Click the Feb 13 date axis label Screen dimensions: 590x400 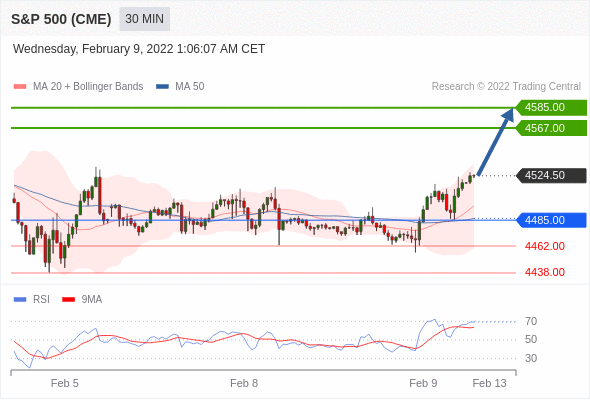[x=490, y=383]
